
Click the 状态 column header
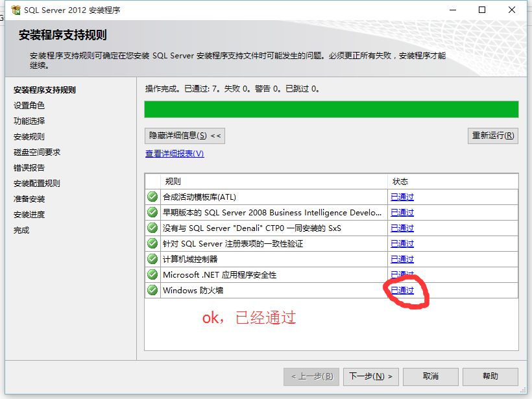(402, 182)
